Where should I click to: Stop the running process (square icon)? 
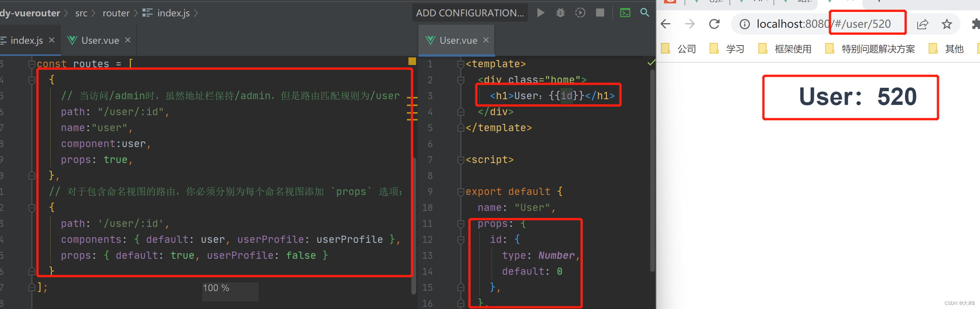[600, 13]
